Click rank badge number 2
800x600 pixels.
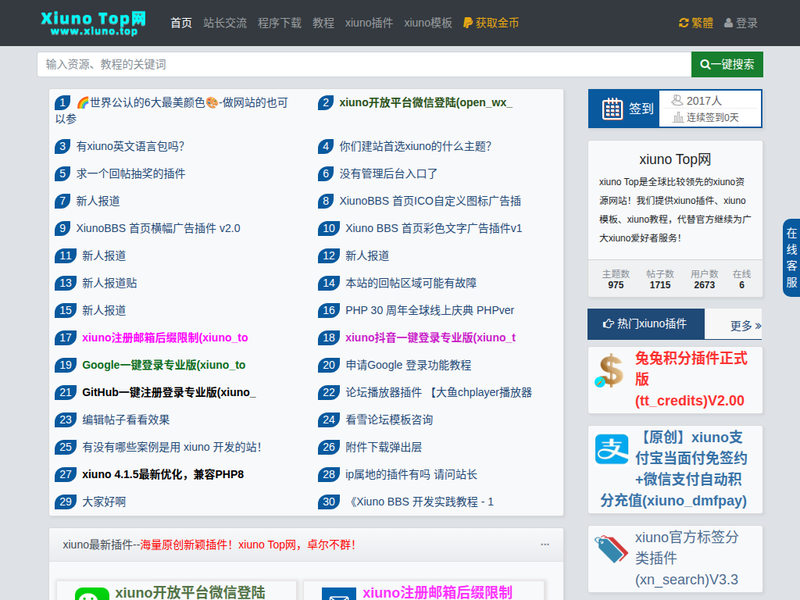point(326,103)
